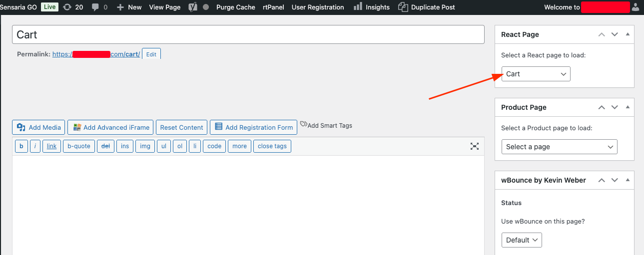Open the Product page Select a page dropdown
The height and width of the screenshot is (255, 644).
tap(559, 147)
